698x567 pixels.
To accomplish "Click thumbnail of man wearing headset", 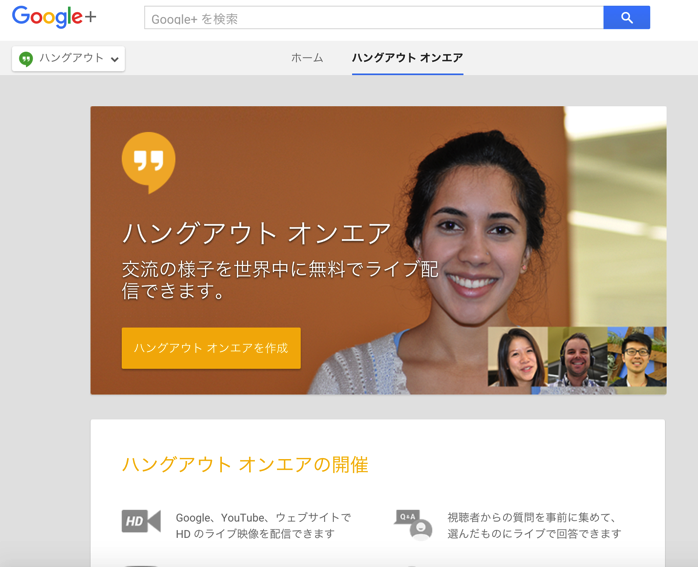I will click(x=577, y=356).
